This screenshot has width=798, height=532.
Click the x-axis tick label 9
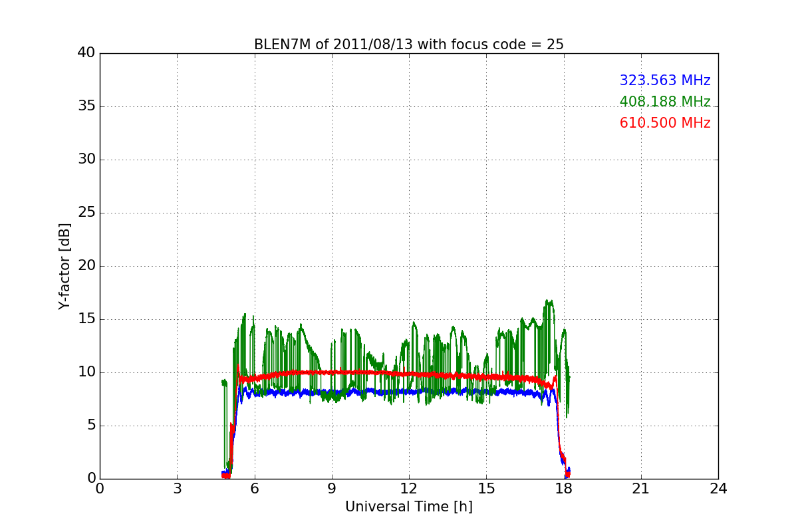tap(332, 489)
